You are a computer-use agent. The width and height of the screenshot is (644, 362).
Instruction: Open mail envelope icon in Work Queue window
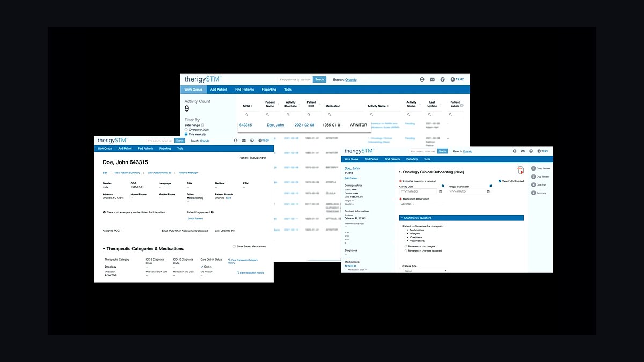point(432,79)
